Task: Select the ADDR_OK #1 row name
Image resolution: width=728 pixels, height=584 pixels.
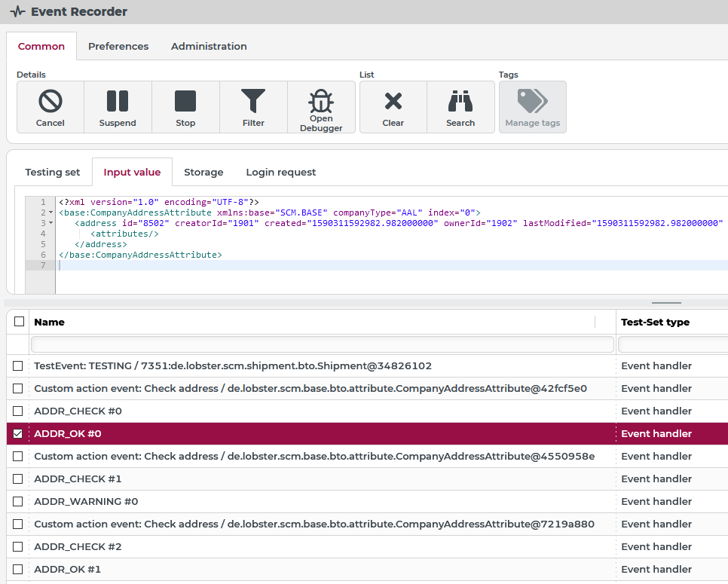Action: pos(67,569)
